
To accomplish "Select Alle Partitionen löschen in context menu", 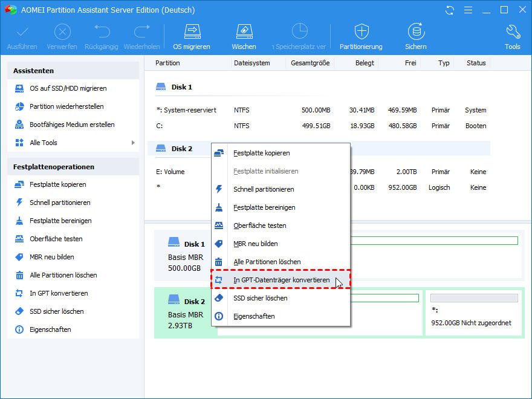I will pos(281,262).
